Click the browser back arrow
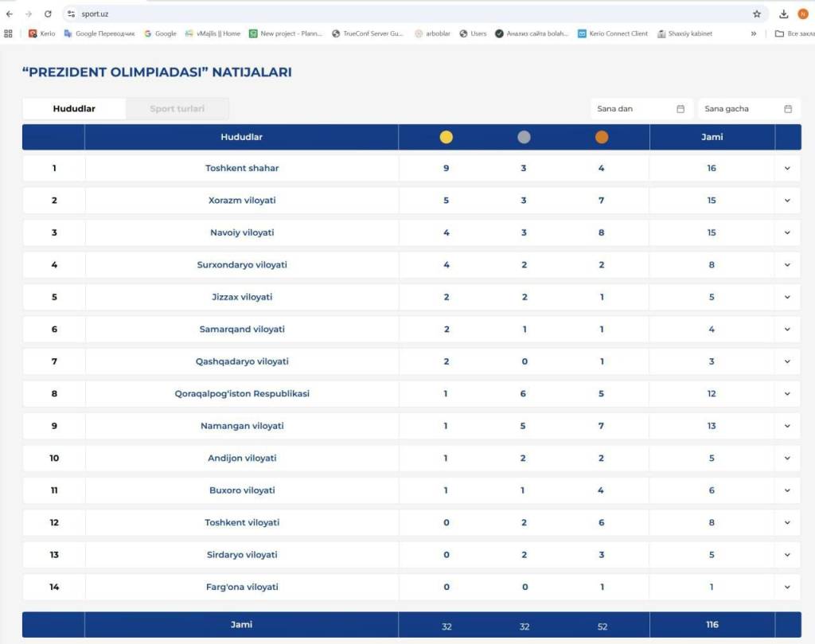The image size is (815, 644). click(x=10, y=14)
